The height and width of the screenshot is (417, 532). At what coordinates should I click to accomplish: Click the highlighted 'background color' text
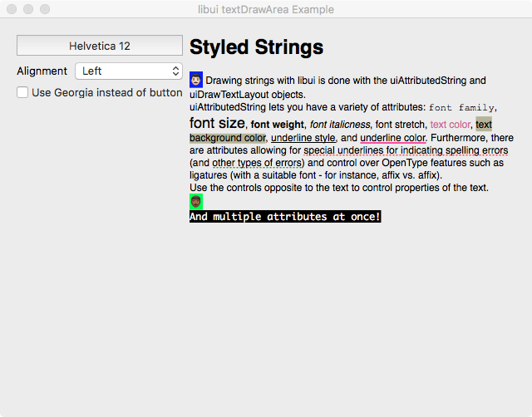pos(228,137)
